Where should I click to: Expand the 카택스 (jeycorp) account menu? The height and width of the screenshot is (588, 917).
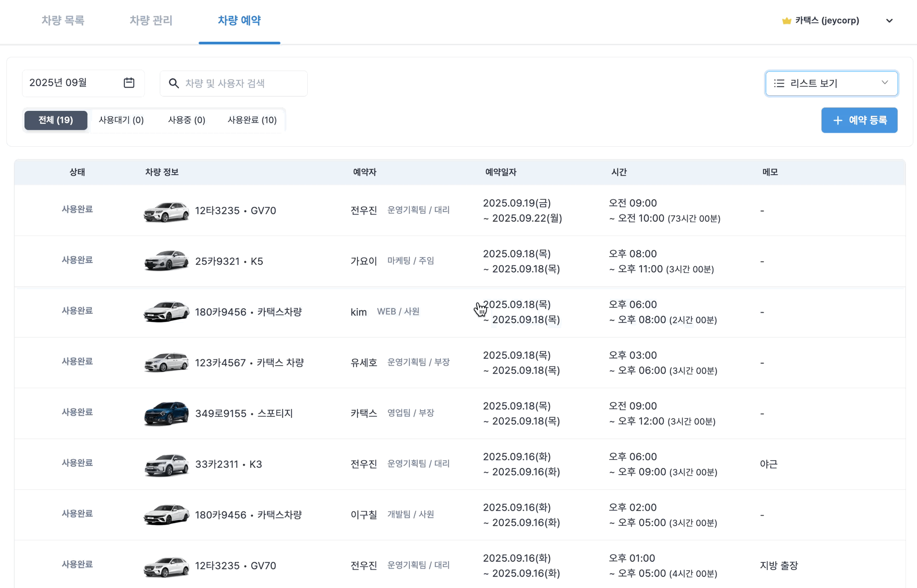pos(889,21)
